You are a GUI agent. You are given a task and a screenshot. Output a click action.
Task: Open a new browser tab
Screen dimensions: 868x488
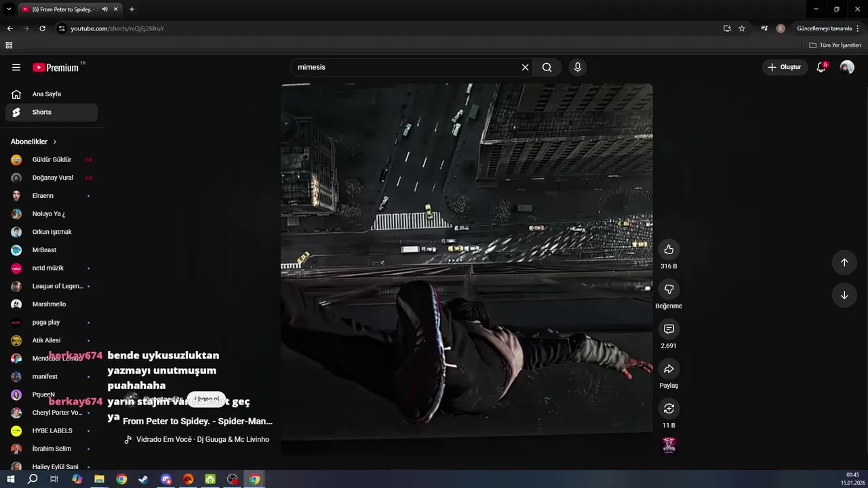(132, 9)
